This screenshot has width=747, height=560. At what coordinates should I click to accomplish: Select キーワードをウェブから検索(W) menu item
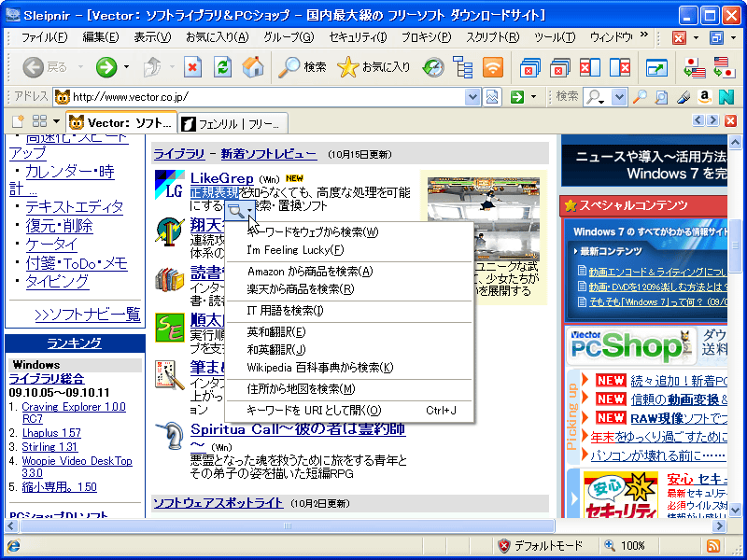pyautogui.click(x=349, y=232)
